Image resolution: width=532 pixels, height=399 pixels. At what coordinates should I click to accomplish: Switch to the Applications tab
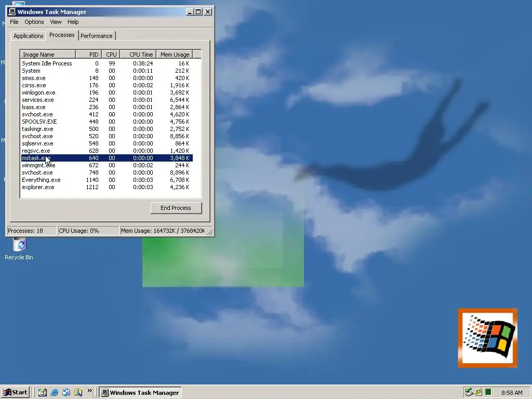pos(28,36)
